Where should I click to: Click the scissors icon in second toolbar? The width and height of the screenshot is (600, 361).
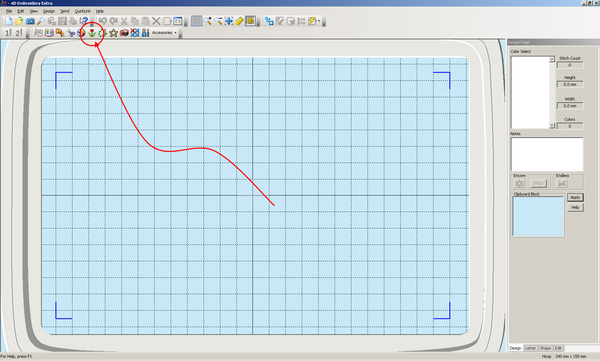(x=70, y=33)
